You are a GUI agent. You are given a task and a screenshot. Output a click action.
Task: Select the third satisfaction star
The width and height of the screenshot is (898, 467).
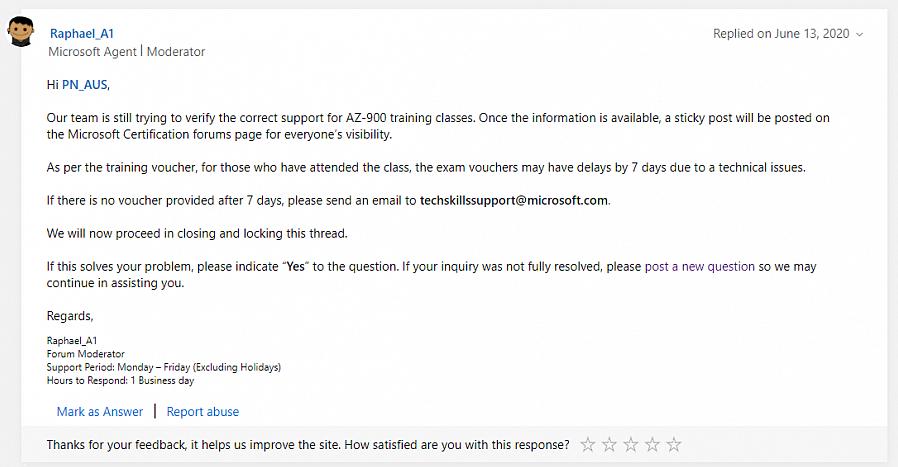[631, 444]
